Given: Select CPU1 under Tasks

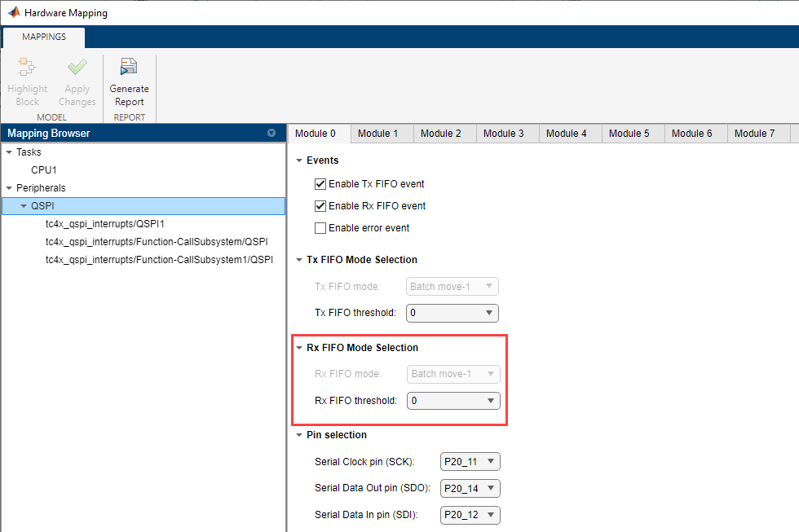Looking at the screenshot, I should 44,170.
